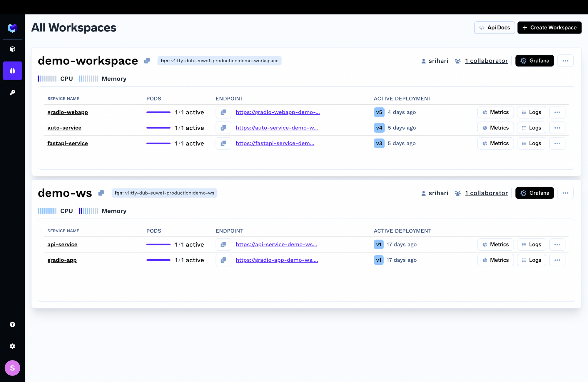This screenshot has width=588, height=382.
Task: Open the fastapi-service endpoint link
Action: coord(275,144)
